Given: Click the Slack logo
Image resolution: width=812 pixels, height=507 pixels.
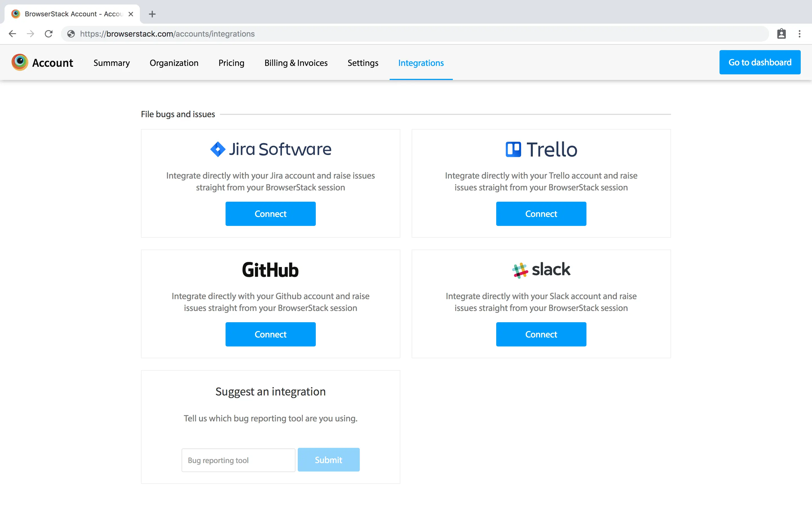Looking at the screenshot, I should pyautogui.click(x=541, y=270).
